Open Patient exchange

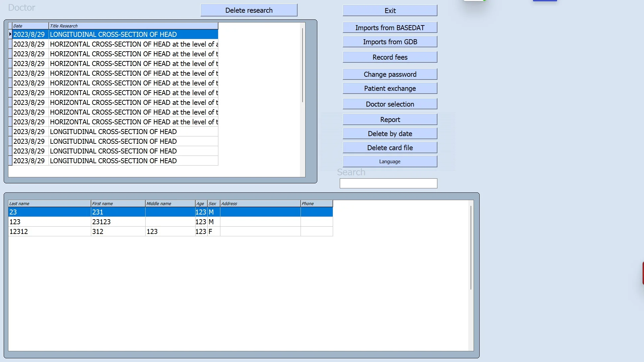[390, 88]
